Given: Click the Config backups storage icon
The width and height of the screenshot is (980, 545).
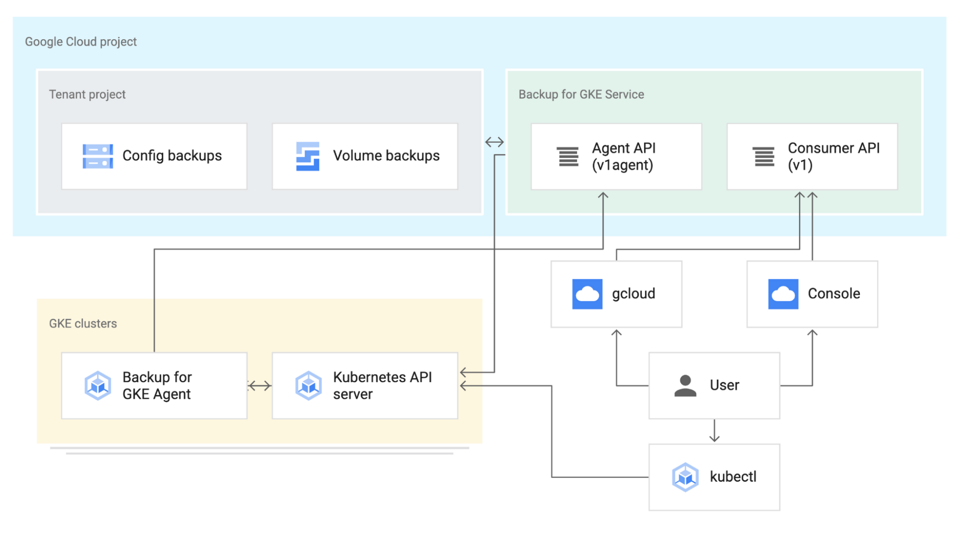Looking at the screenshot, I should (98, 156).
